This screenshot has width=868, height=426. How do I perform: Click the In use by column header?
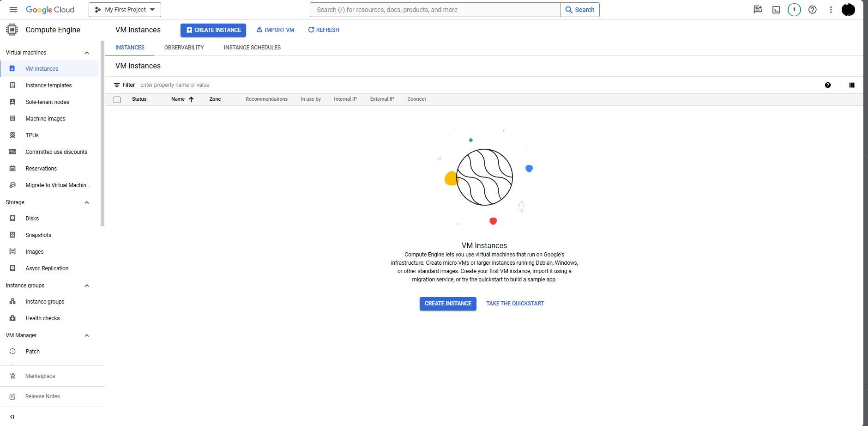coord(311,99)
